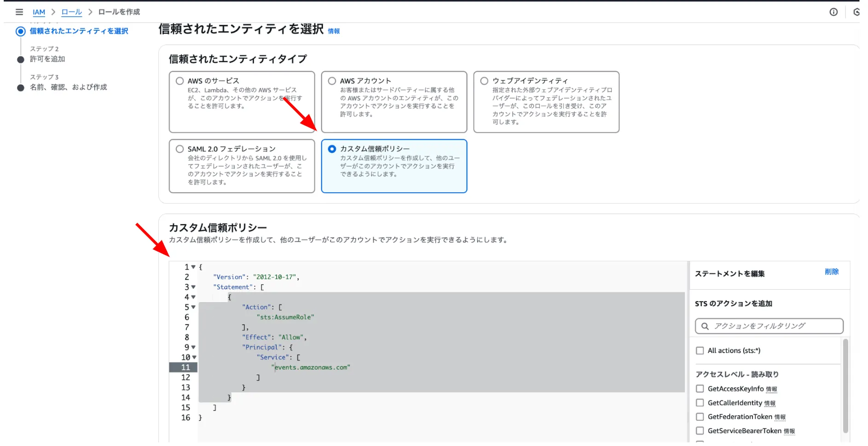Click the 許可を追加 step 2 bullet

[20, 59]
